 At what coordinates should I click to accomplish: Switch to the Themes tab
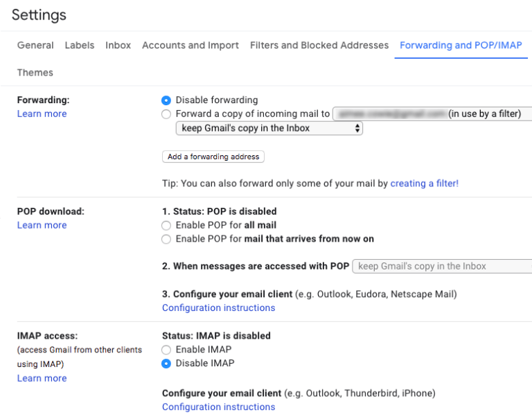35,73
